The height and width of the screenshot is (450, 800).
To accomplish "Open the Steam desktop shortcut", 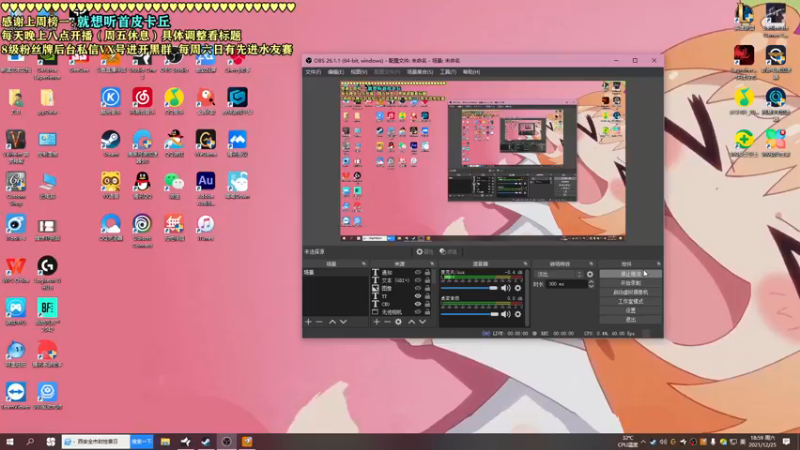I will (111, 144).
